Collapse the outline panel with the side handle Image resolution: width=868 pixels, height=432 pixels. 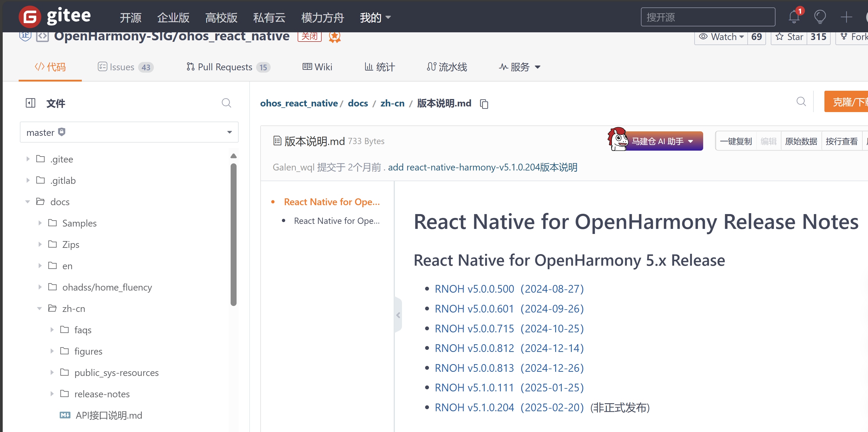point(398,315)
